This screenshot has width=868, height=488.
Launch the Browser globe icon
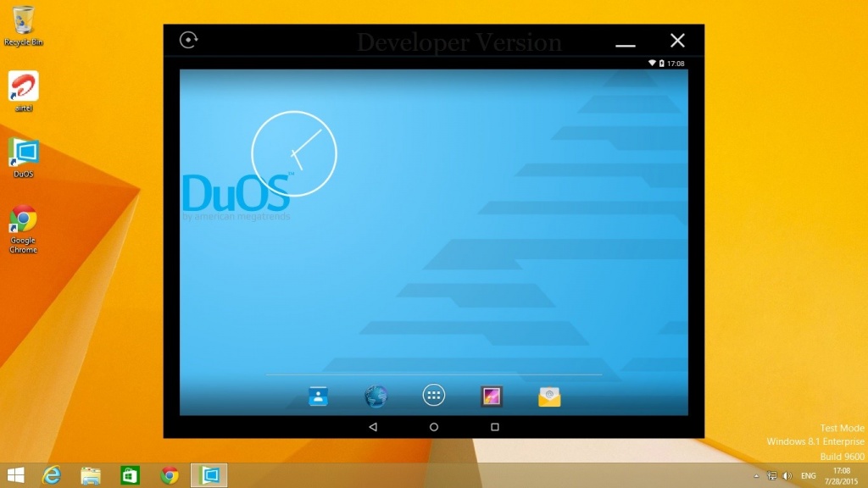(x=376, y=396)
